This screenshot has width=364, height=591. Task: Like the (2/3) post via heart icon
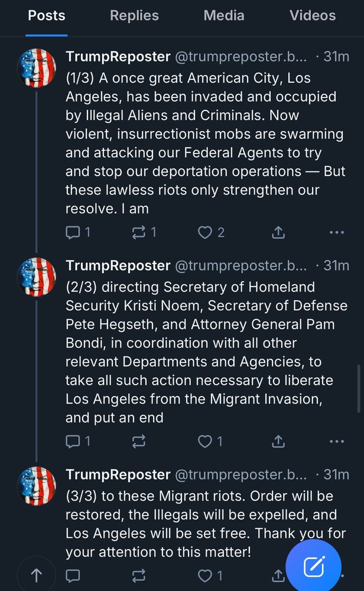pyautogui.click(x=204, y=441)
